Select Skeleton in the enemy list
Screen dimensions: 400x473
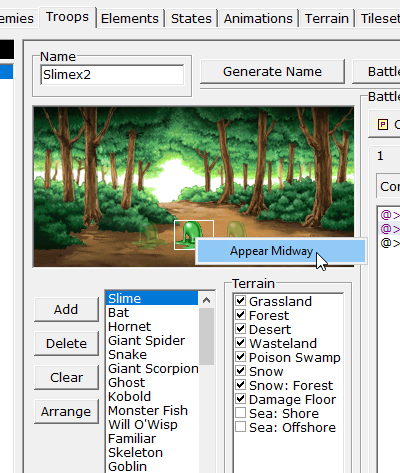tap(152, 453)
